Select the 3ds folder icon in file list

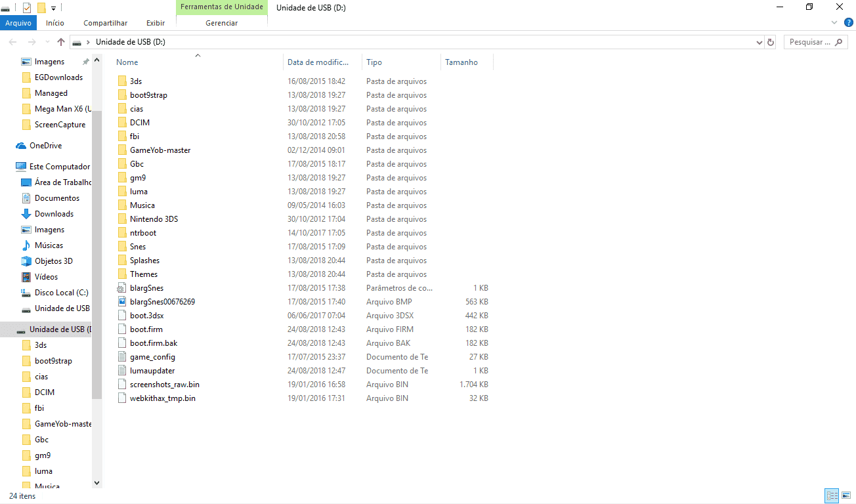point(122,81)
